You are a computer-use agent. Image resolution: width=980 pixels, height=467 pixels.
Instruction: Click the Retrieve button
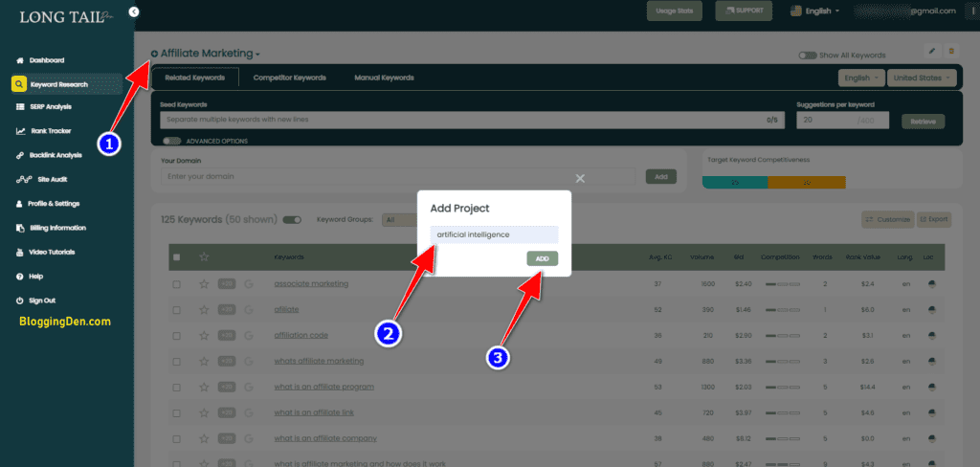[x=924, y=122]
